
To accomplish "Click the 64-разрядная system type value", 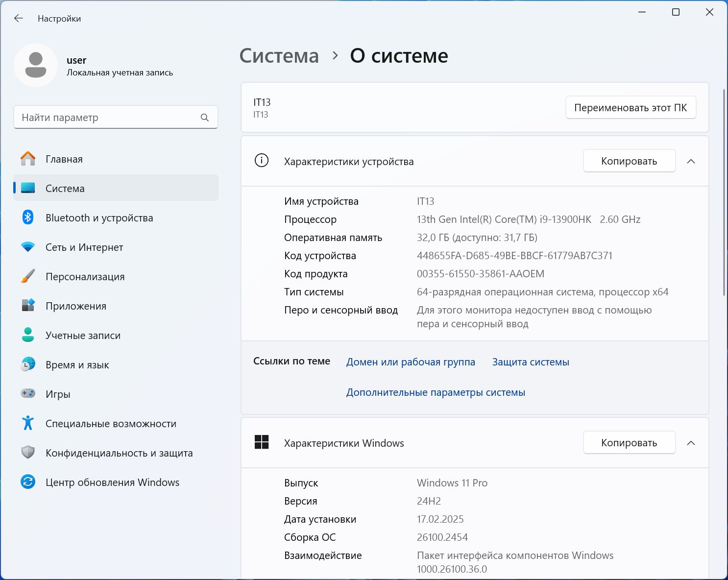I will [x=542, y=292].
